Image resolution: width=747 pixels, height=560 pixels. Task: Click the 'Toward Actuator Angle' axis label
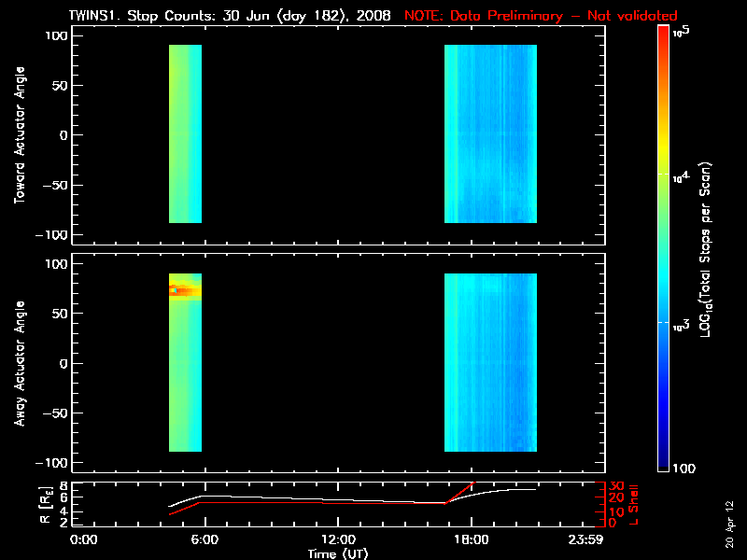[19, 135]
